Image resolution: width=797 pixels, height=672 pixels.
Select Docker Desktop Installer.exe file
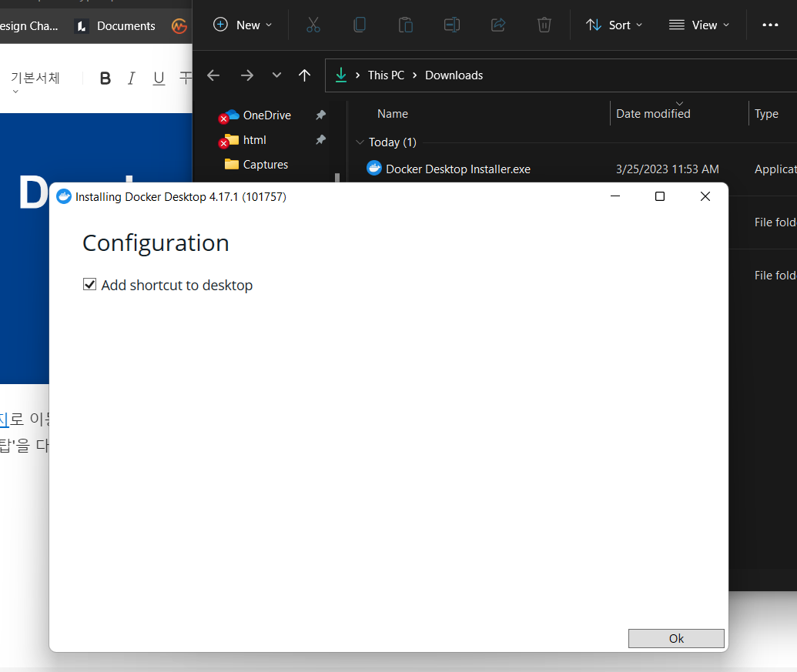pos(458,169)
